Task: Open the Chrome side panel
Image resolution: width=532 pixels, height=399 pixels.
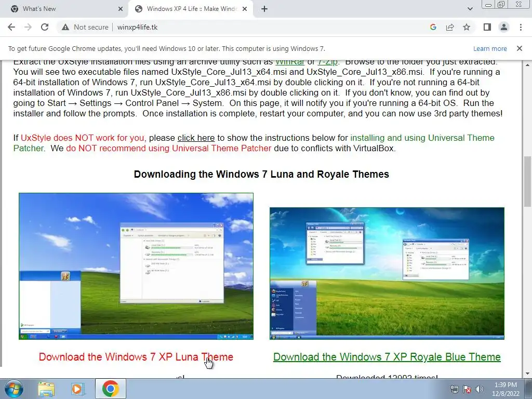Action: 487,27
